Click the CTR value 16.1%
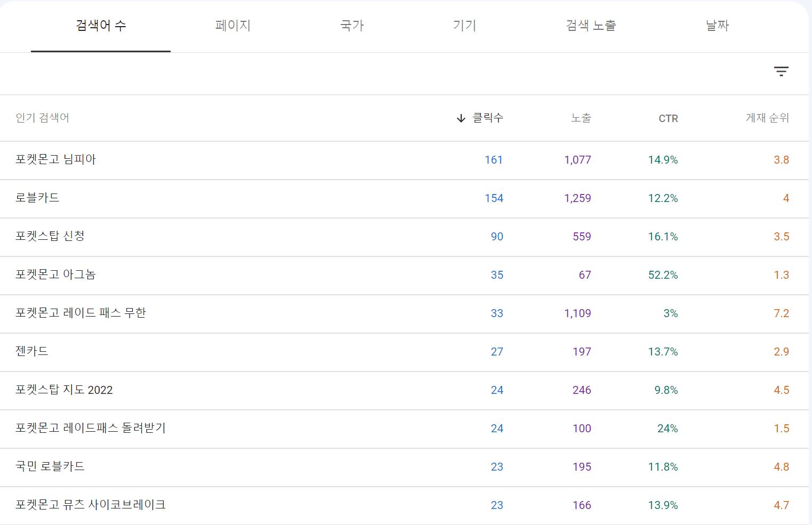This screenshot has height=525, width=812. pos(663,237)
